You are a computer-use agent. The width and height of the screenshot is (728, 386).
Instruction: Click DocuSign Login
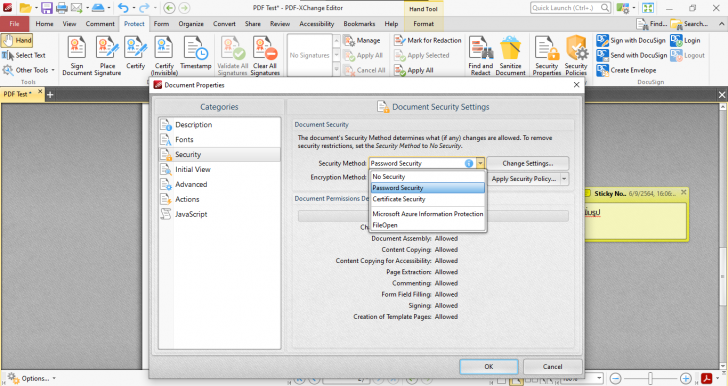pos(685,40)
